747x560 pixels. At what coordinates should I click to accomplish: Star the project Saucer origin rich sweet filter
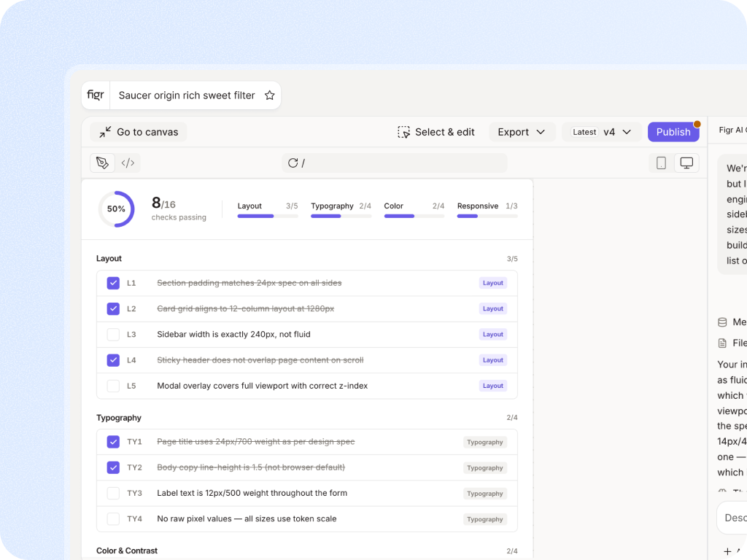point(270,96)
